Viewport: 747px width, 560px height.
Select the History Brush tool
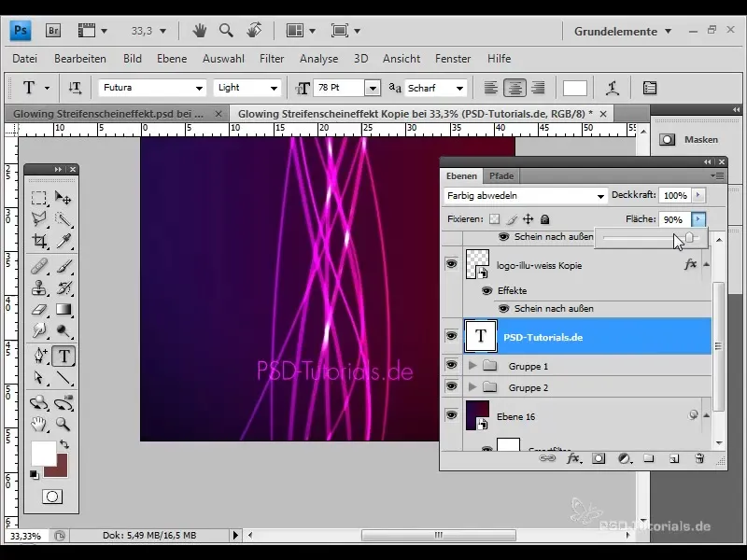[x=63, y=287]
